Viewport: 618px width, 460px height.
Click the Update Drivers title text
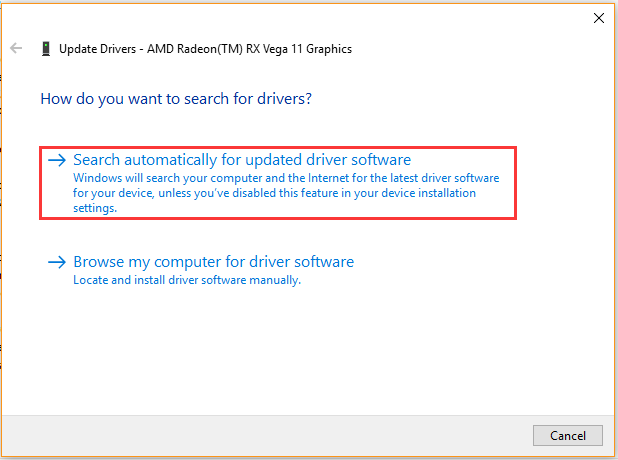coord(205,49)
